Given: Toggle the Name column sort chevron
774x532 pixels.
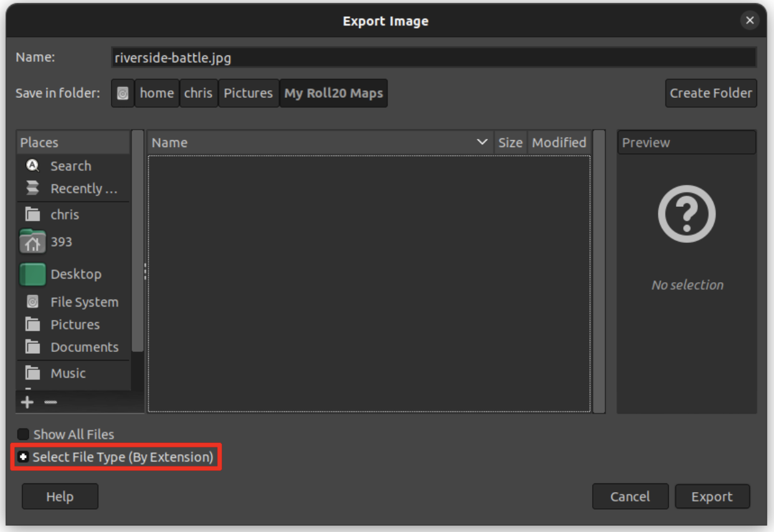Looking at the screenshot, I should point(484,142).
